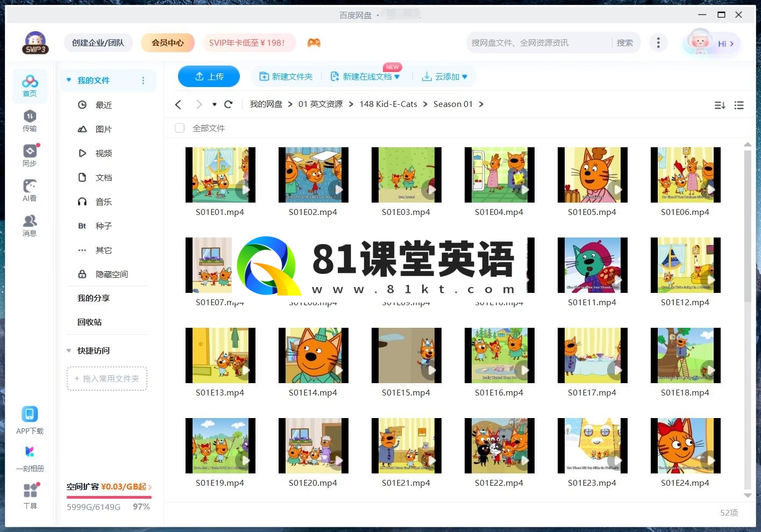Select the S01E14.mp4 thumbnail
This screenshot has width=761, height=532.
(x=314, y=355)
